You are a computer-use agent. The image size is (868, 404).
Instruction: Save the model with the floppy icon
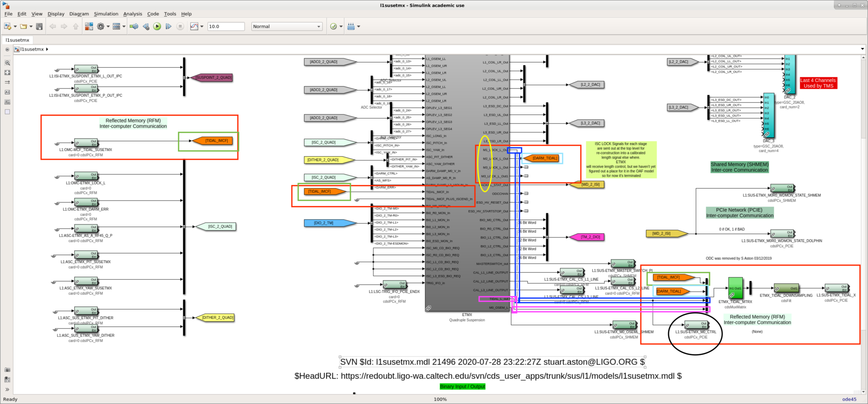(39, 26)
